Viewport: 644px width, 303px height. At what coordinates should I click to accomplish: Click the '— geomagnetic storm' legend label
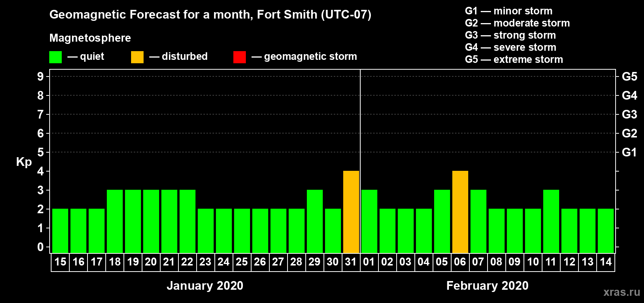click(x=304, y=57)
